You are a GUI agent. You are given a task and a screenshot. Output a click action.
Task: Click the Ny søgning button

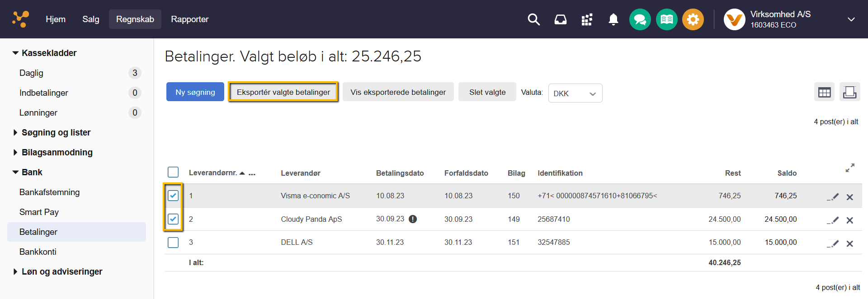pos(195,92)
